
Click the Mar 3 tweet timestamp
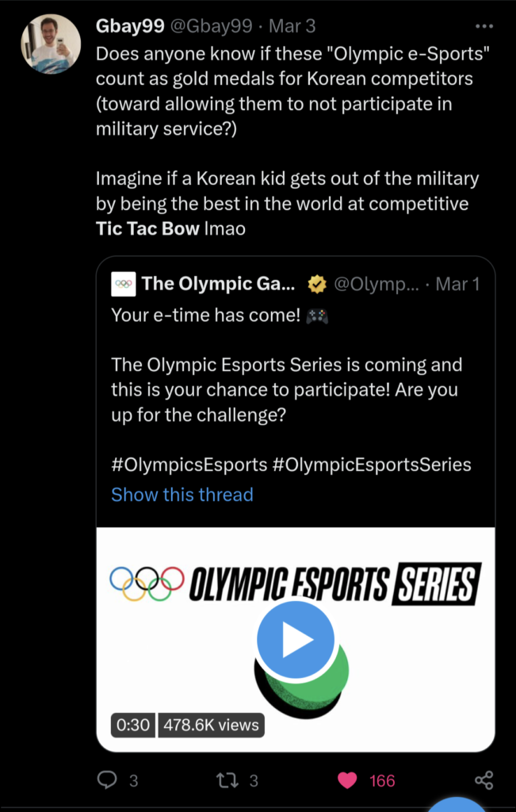pyautogui.click(x=292, y=26)
